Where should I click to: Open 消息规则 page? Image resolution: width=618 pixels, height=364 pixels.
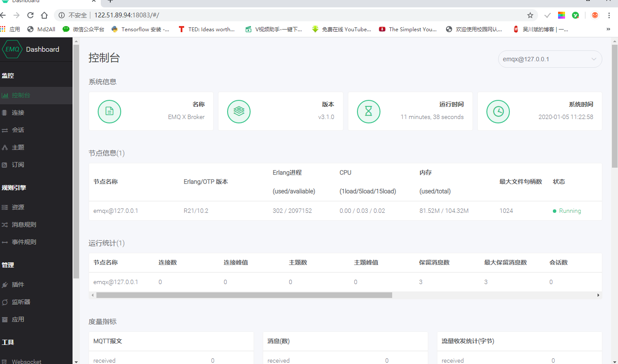[x=36, y=225]
